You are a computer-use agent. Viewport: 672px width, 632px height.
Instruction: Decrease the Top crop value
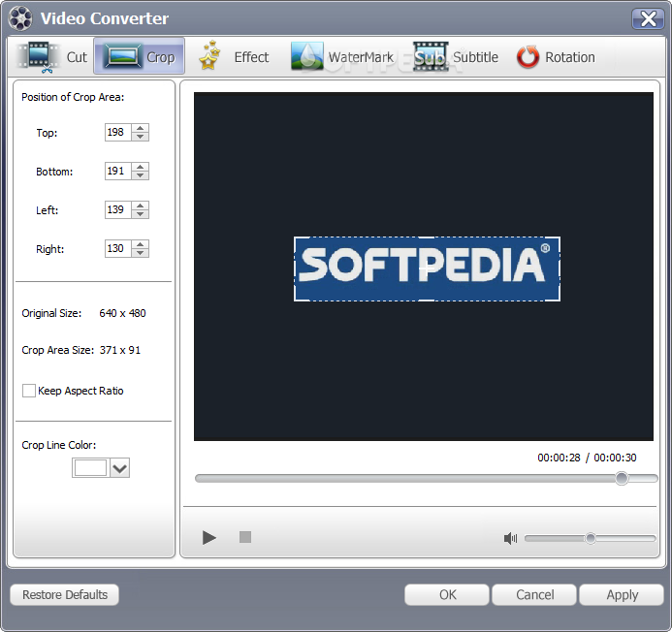[141, 137]
